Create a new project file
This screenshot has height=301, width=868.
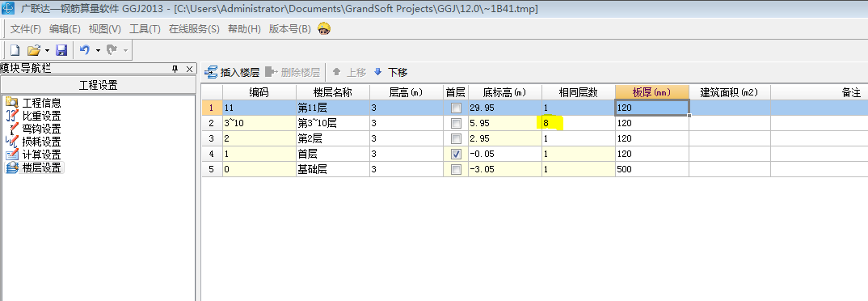(x=15, y=50)
